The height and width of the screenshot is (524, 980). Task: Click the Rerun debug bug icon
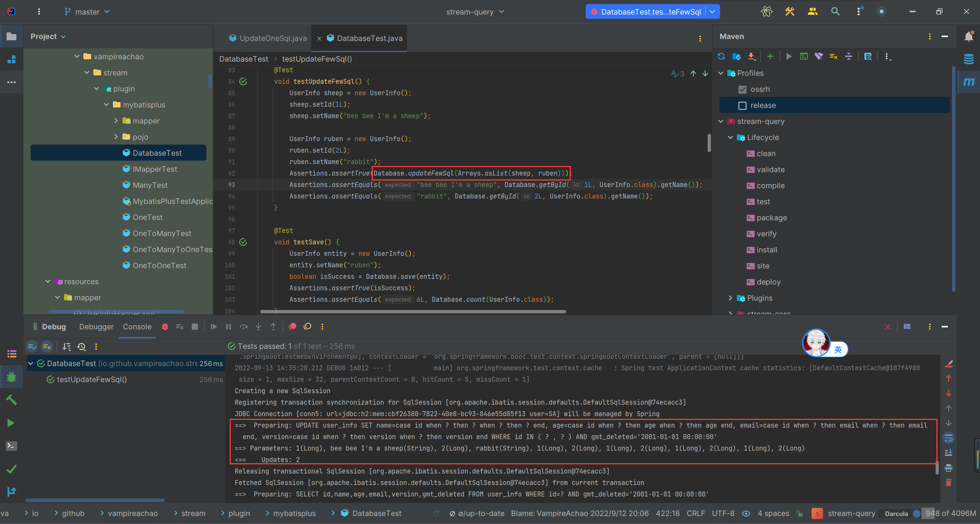click(x=165, y=327)
